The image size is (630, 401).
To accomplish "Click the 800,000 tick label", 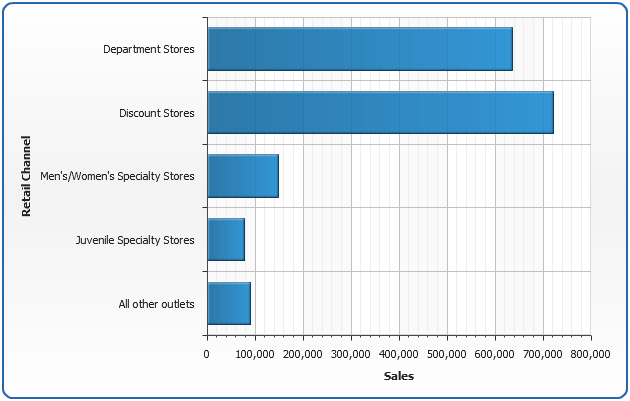I will click(x=589, y=354).
